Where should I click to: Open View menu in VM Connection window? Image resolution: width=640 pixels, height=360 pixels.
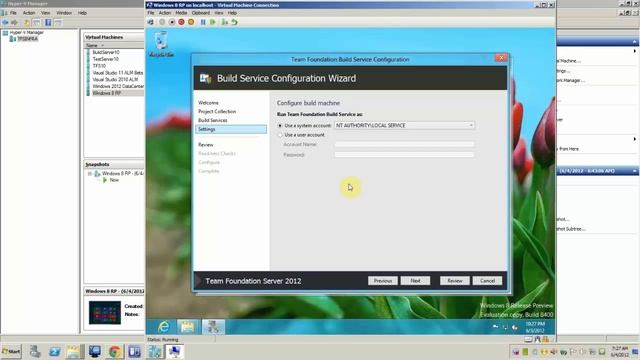(x=219, y=13)
